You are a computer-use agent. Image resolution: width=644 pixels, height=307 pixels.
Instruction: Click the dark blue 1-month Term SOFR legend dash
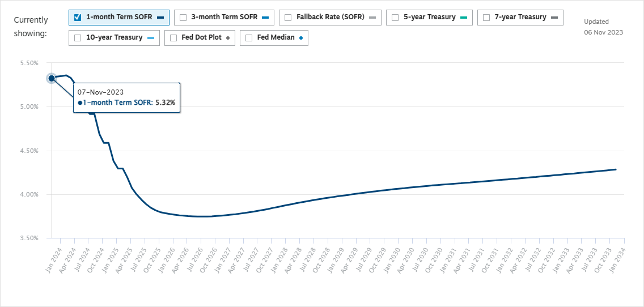160,18
